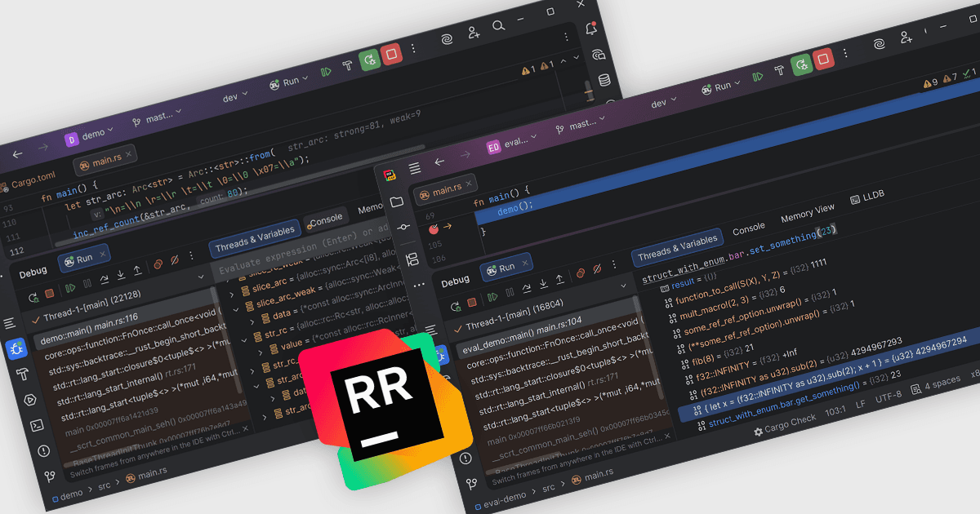Open LLDB tab in eval-demo window
Image resolution: width=980 pixels, height=514 pixels.
[x=866, y=197]
